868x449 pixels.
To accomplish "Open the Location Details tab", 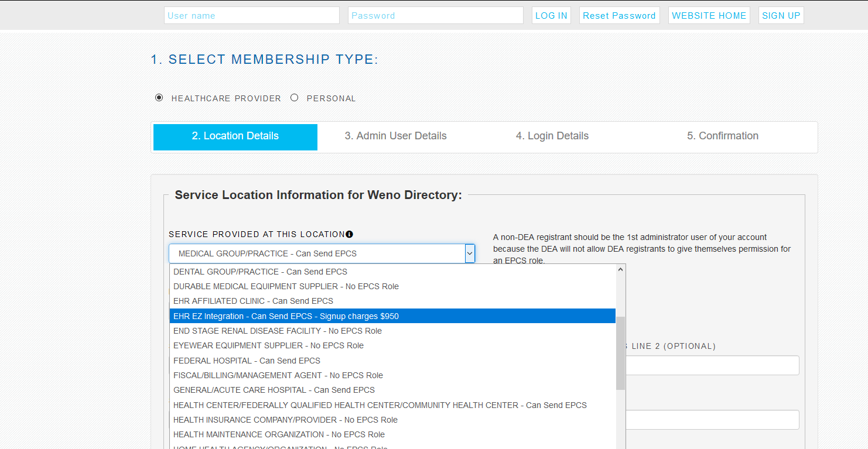I will tap(235, 137).
